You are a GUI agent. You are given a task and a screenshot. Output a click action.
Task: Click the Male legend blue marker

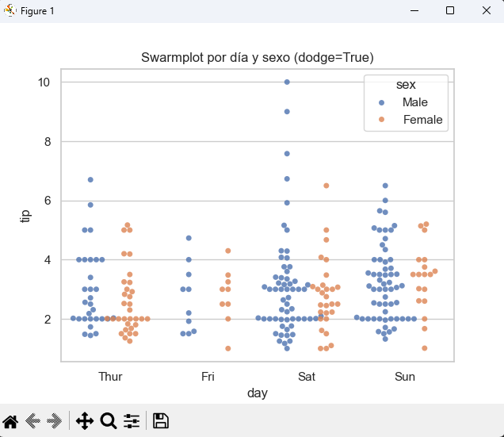click(381, 103)
